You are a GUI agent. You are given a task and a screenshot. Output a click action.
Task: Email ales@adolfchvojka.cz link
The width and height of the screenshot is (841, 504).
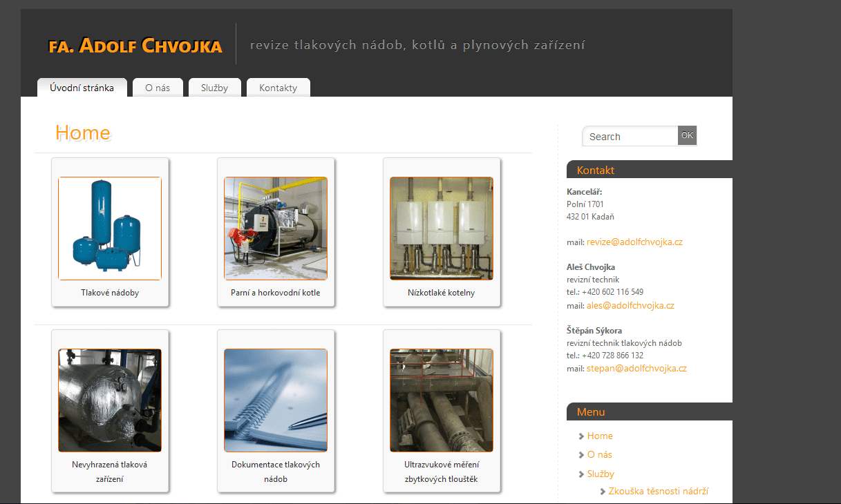point(630,305)
